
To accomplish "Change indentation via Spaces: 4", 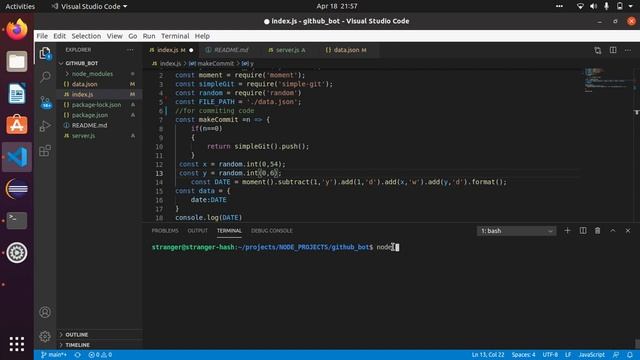I will 523,355.
